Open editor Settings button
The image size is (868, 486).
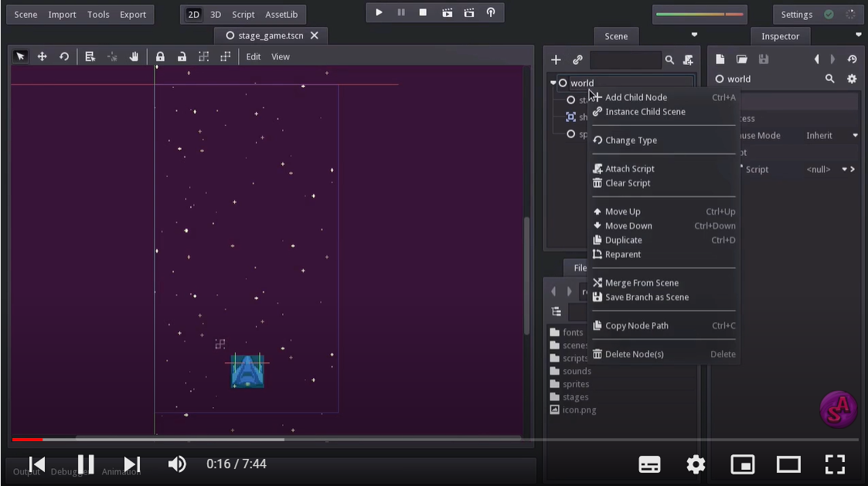tap(797, 15)
